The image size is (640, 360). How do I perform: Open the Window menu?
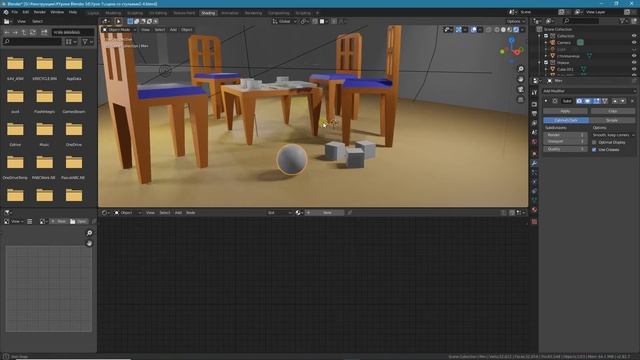(57, 12)
